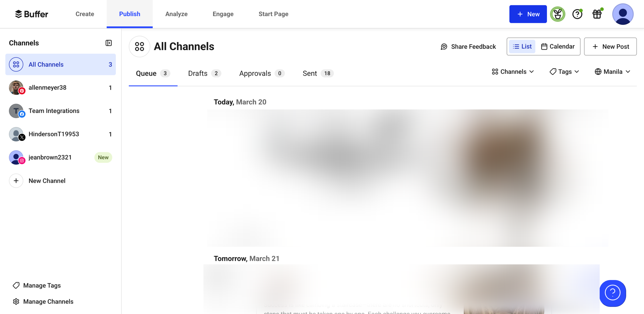The image size is (644, 314).
Task: Open the gift box what's new icon
Action: (x=597, y=14)
